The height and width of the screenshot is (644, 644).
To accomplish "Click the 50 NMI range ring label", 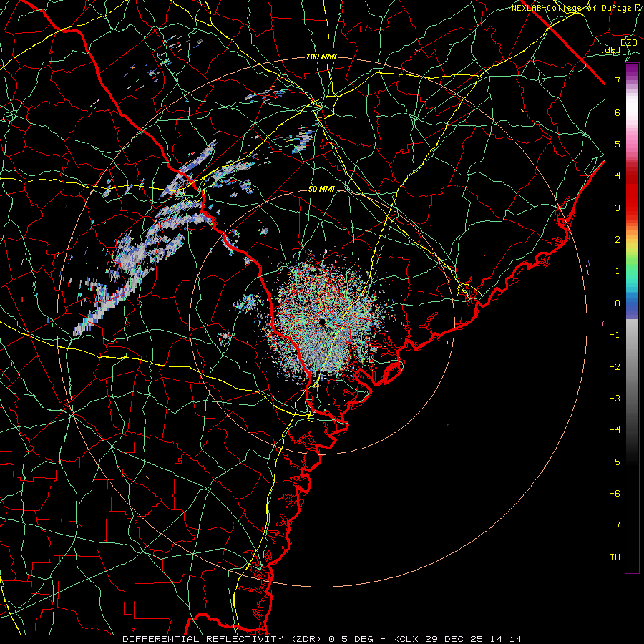I will click(x=321, y=190).
